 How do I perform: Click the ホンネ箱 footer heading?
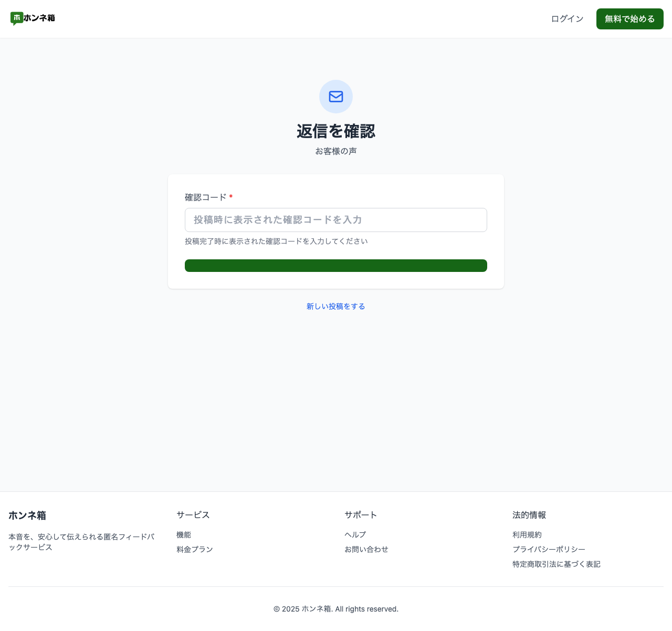click(x=27, y=516)
